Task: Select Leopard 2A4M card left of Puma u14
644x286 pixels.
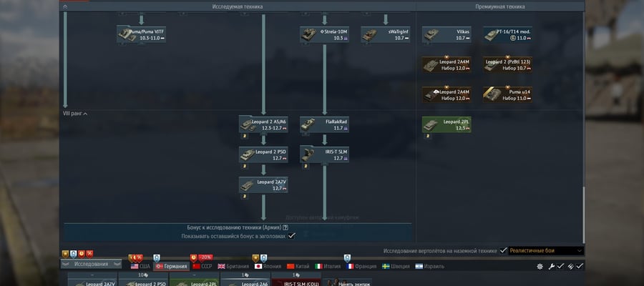Action: tap(447, 94)
